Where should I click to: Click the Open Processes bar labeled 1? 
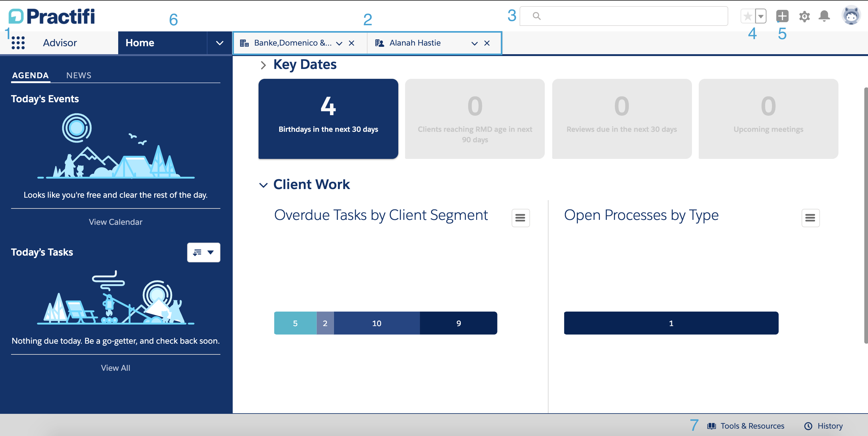(671, 323)
